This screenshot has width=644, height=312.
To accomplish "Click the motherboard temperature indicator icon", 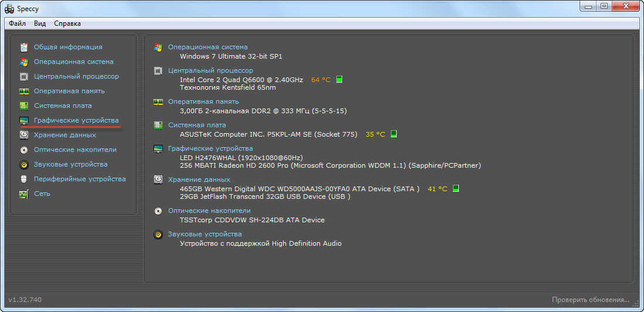I will 394,134.
